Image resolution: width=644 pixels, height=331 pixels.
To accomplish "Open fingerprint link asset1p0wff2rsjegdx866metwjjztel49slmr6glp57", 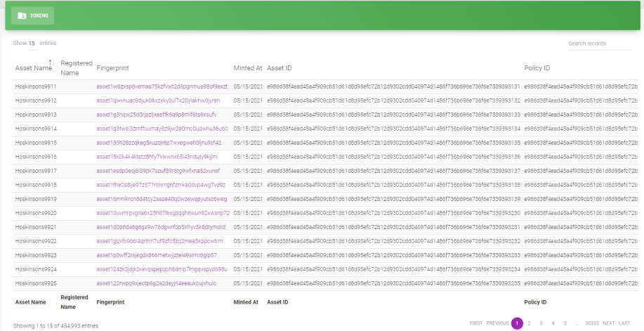I will 157,255.
